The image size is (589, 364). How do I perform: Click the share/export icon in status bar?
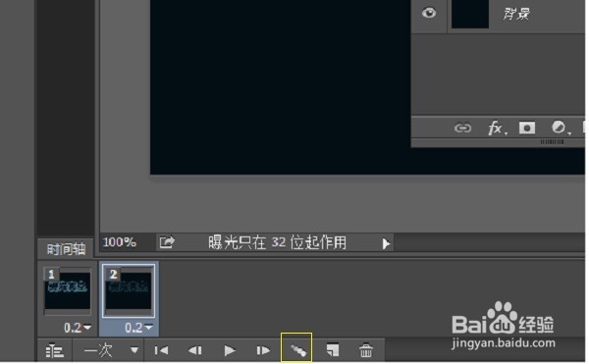point(167,242)
